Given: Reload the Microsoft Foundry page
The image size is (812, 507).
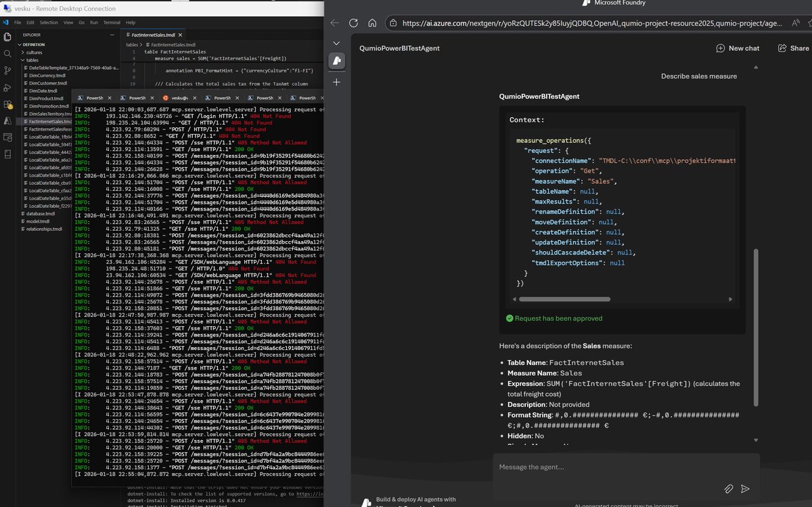Looking at the screenshot, I should [x=353, y=22].
